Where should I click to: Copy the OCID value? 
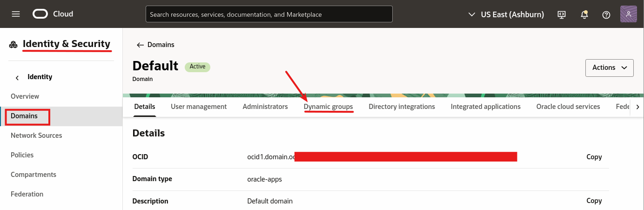(x=594, y=157)
